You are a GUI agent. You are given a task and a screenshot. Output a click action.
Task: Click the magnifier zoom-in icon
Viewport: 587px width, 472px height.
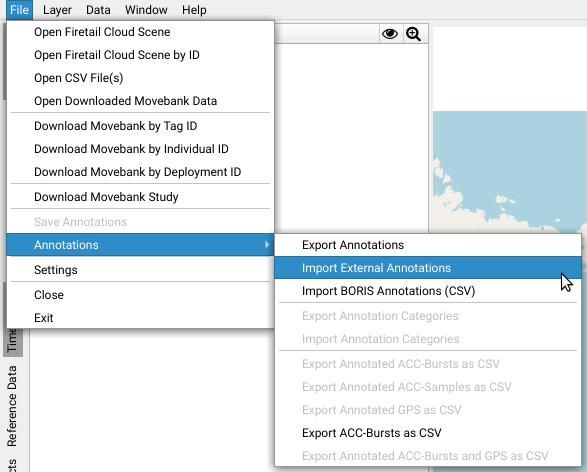(414, 34)
